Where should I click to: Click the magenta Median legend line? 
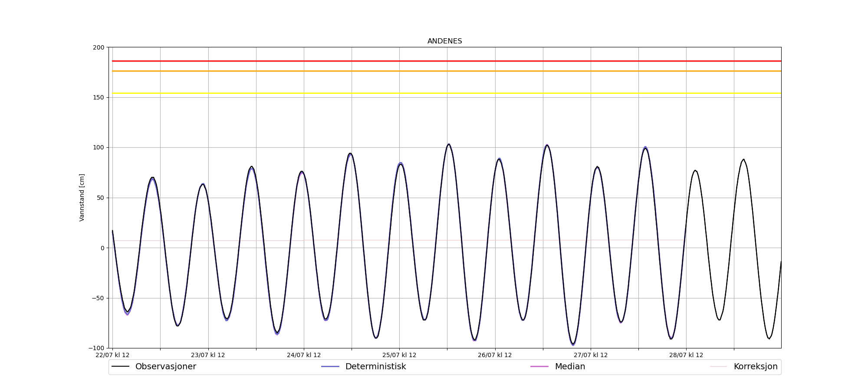tap(539, 367)
